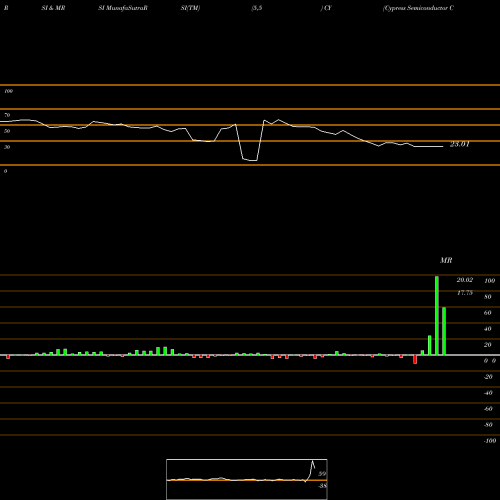Click the 59 value in the mini chart
The height and width of the screenshot is (500, 500).
coord(322,474)
